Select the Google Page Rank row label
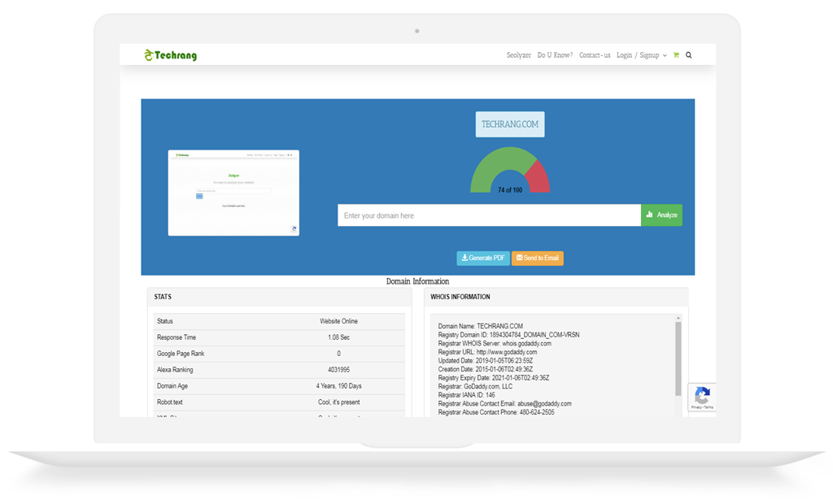The image size is (833, 504). point(181,354)
